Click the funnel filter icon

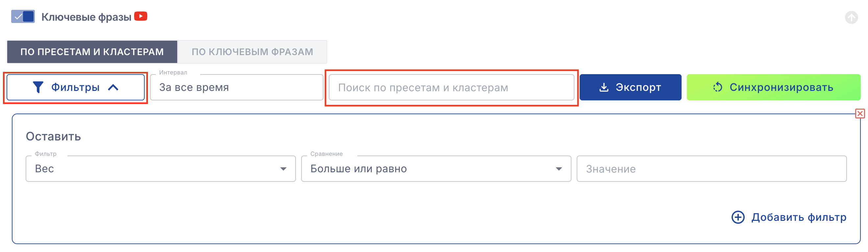[38, 88]
